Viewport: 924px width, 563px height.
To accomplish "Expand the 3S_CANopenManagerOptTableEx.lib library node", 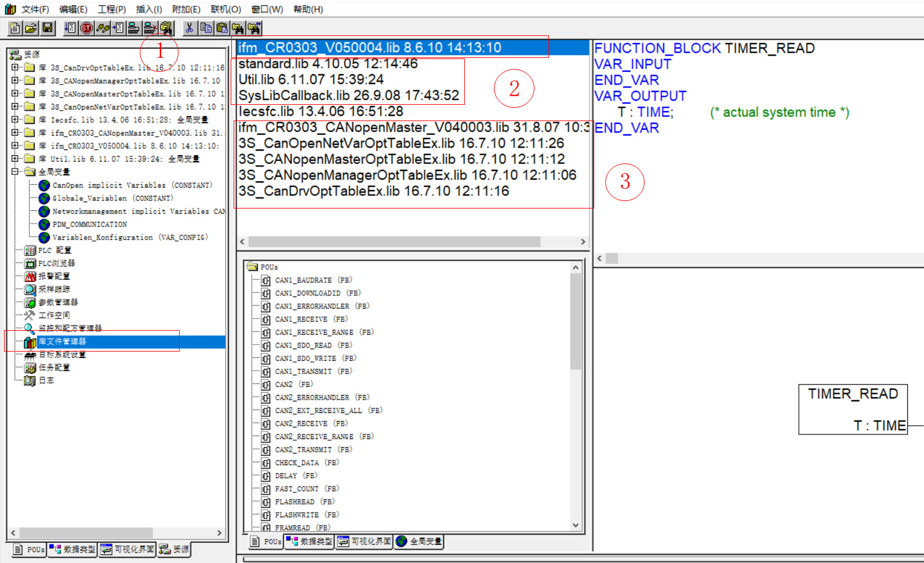I will click(x=14, y=81).
